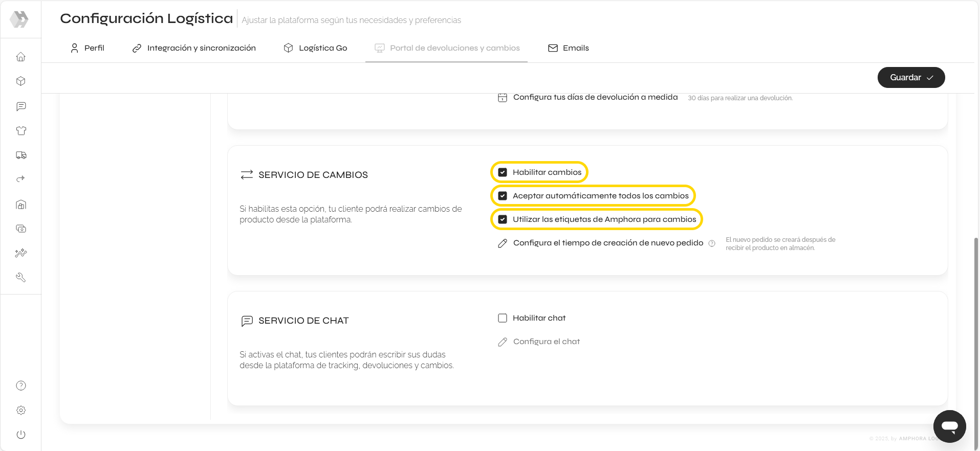
Task: Open the Integración y sincronización tab
Action: point(194,48)
